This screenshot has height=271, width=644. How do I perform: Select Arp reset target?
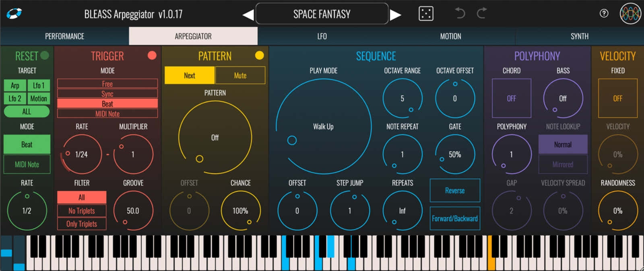pyautogui.click(x=15, y=85)
